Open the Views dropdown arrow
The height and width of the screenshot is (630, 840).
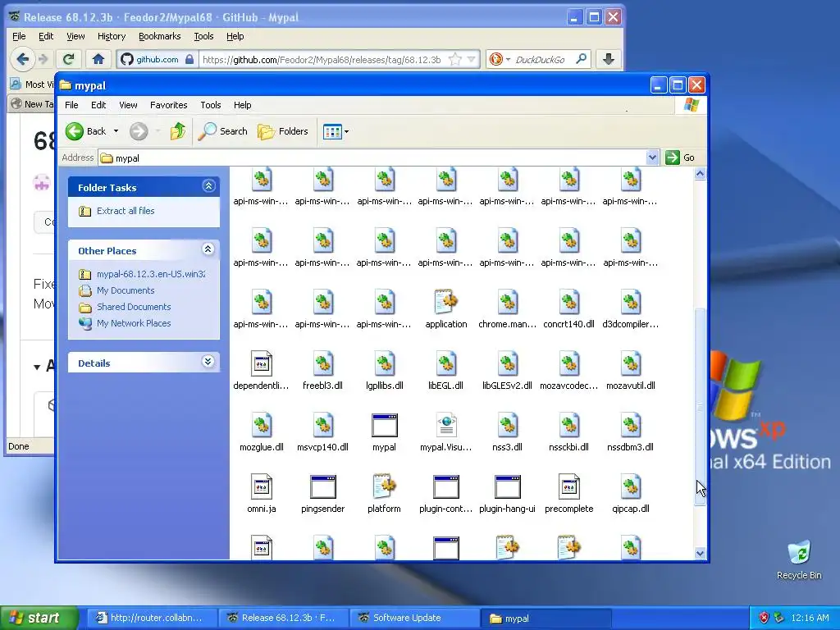point(347,131)
